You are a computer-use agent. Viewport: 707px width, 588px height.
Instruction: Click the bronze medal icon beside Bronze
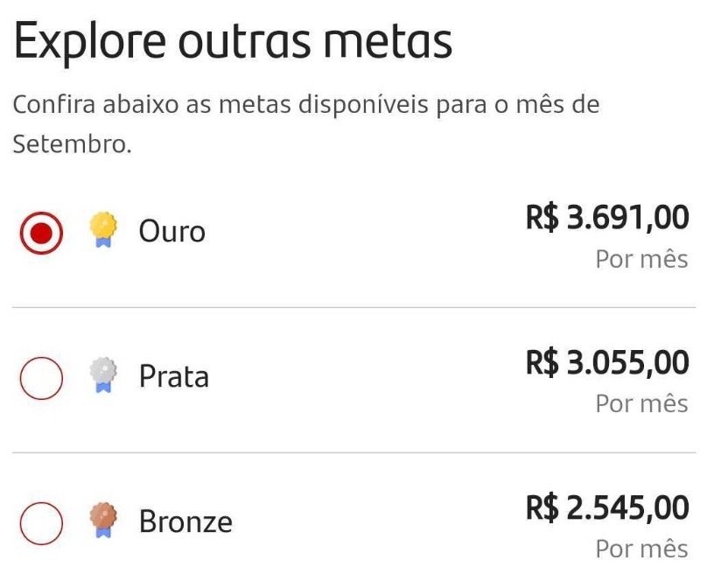(x=105, y=522)
